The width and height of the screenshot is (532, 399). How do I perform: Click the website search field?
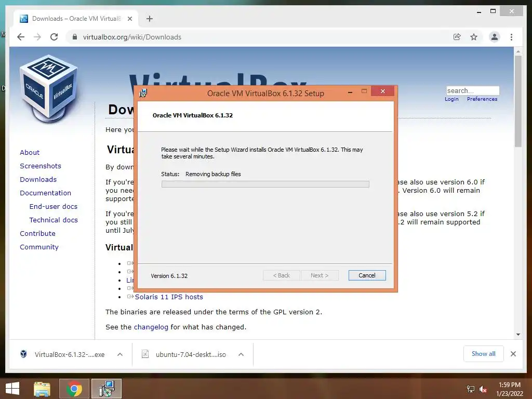(473, 90)
